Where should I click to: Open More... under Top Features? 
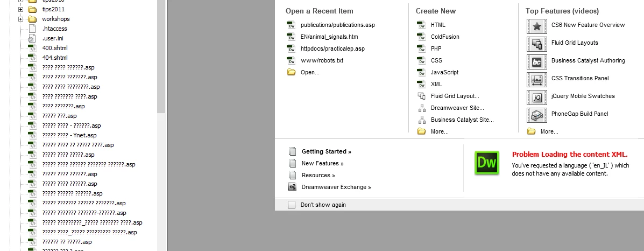pyautogui.click(x=549, y=131)
